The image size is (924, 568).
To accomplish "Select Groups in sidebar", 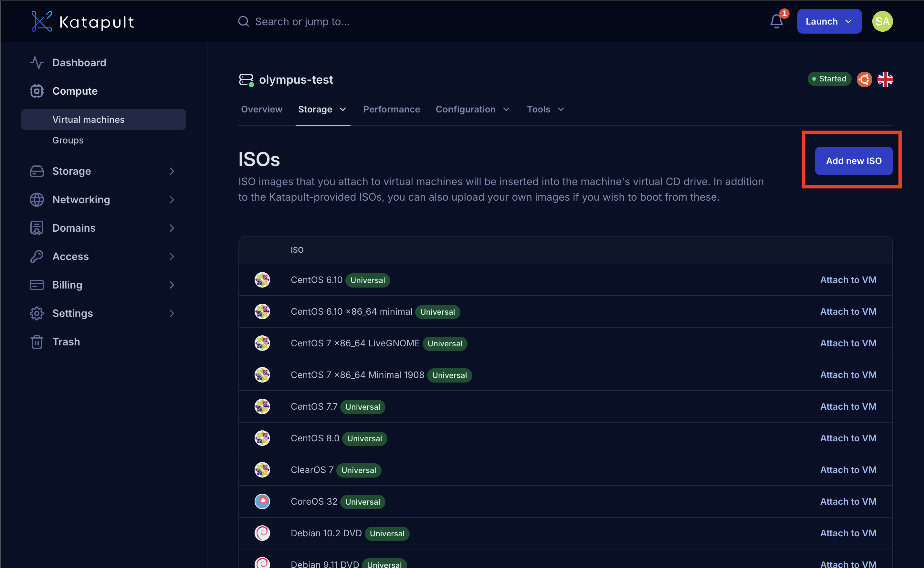I will pos(68,140).
